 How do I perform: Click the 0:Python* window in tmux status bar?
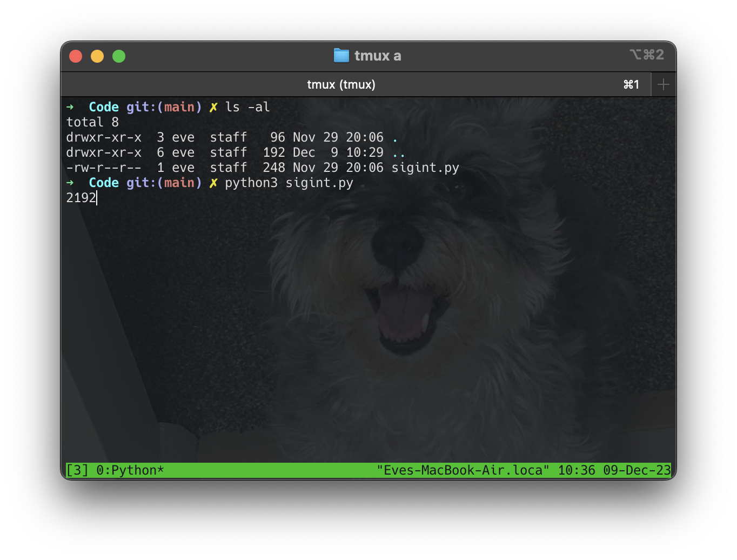click(x=130, y=470)
